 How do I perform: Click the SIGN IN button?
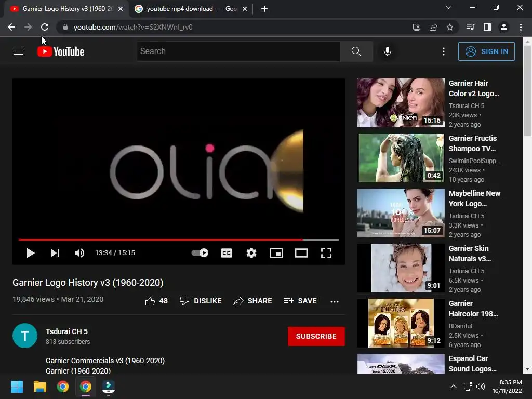coord(486,51)
